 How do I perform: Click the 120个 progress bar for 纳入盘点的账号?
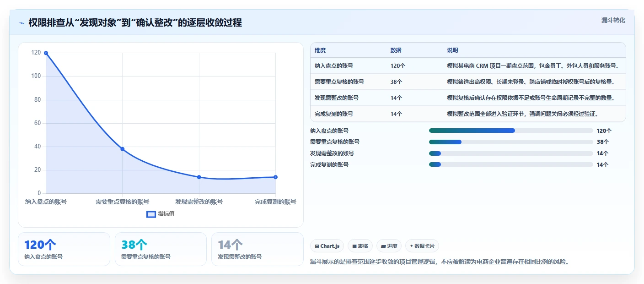511,131
